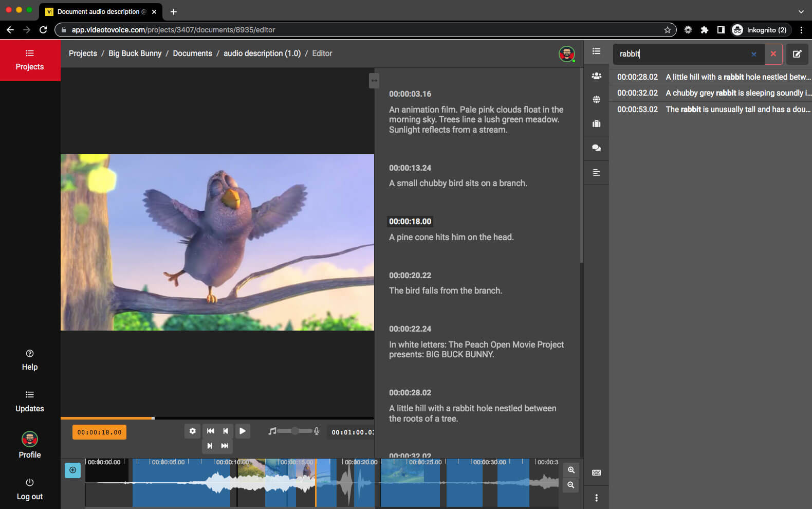812x509 pixels.
Task: Expand the browser tab list chevron
Action: (x=801, y=11)
